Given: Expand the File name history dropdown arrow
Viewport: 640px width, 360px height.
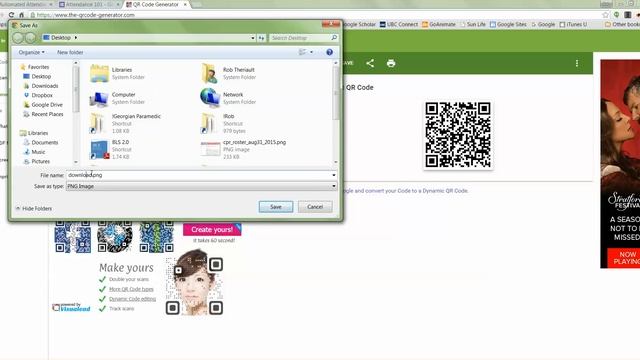Looking at the screenshot, I should point(334,175).
